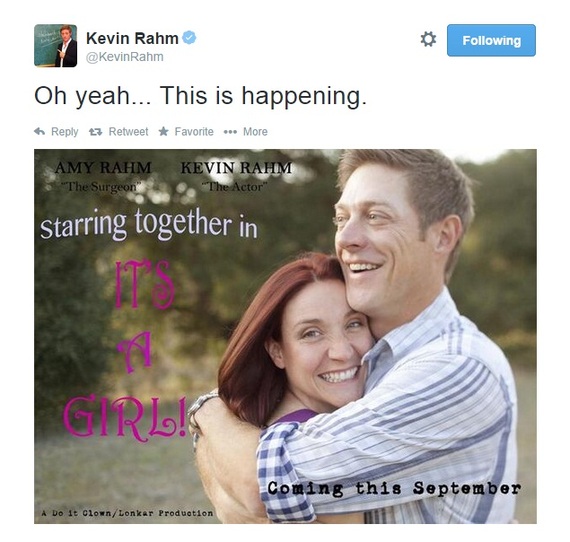Open the attached couple photo
Image resolution: width=570 pixels, height=542 pixels.
285,336
